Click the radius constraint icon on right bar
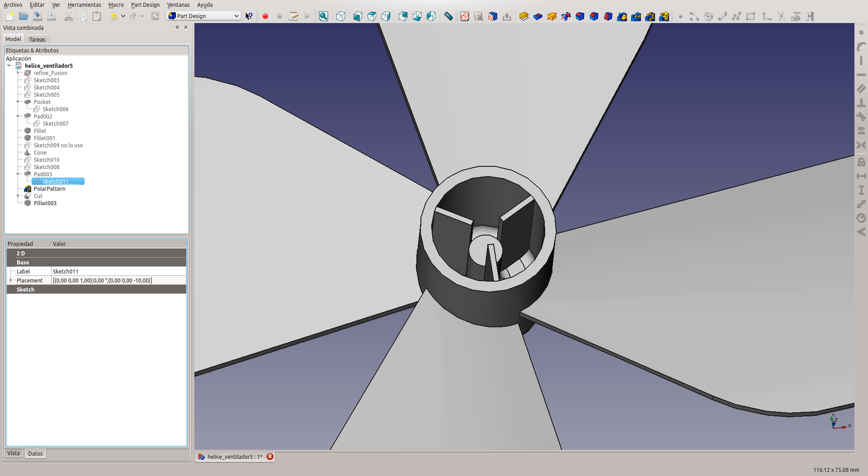This screenshot has width=868, height=476. [x=861, y=218]
